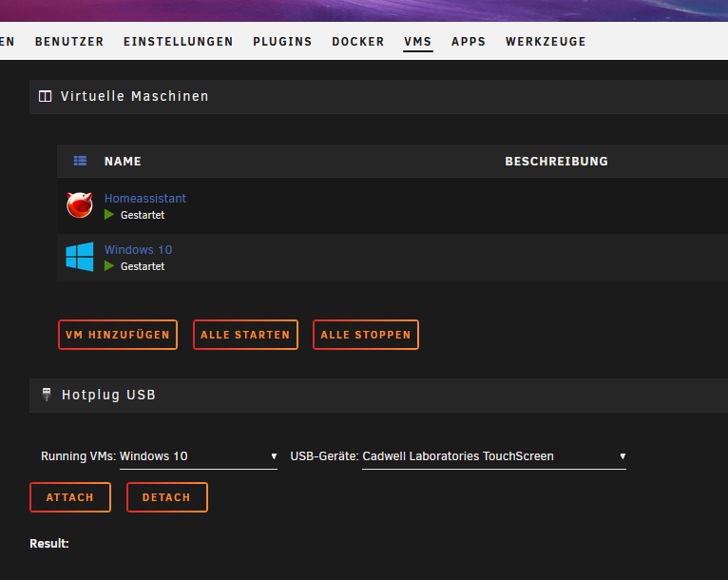This screenshot has height=580, width=728.
Task: Open the Benutzer tab
Action: click(69, 42)
